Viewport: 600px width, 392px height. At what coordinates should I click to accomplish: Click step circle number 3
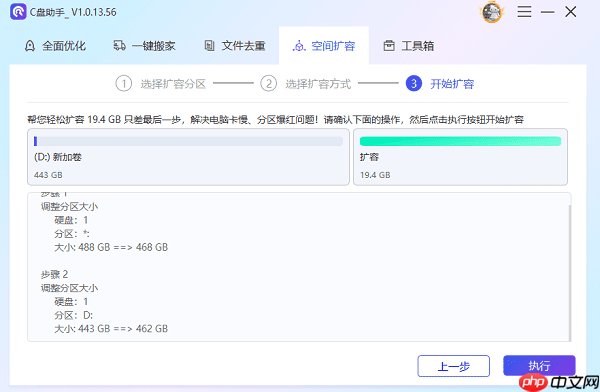click(414, 83)
